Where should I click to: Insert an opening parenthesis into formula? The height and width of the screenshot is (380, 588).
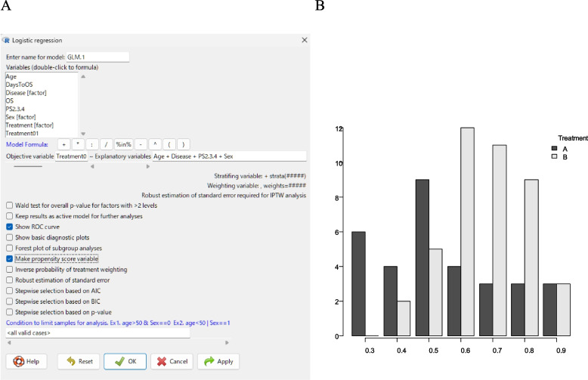[x=169, y=144]
